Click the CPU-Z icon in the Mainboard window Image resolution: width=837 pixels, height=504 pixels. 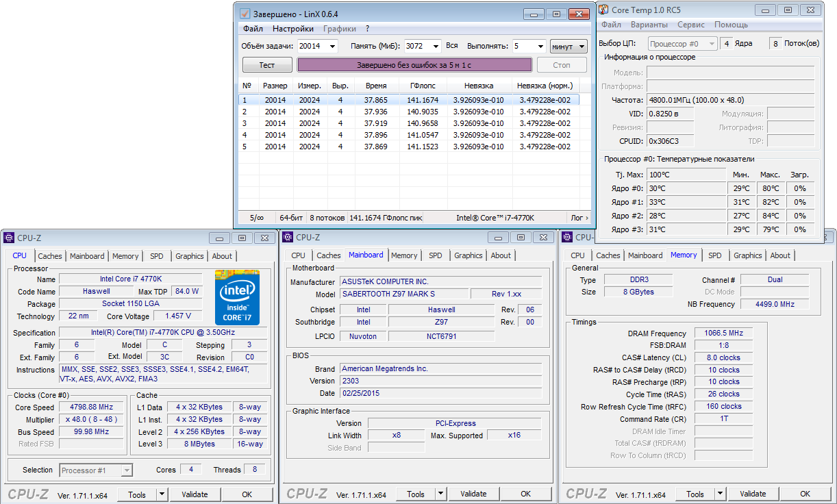(x=288, y=237)
